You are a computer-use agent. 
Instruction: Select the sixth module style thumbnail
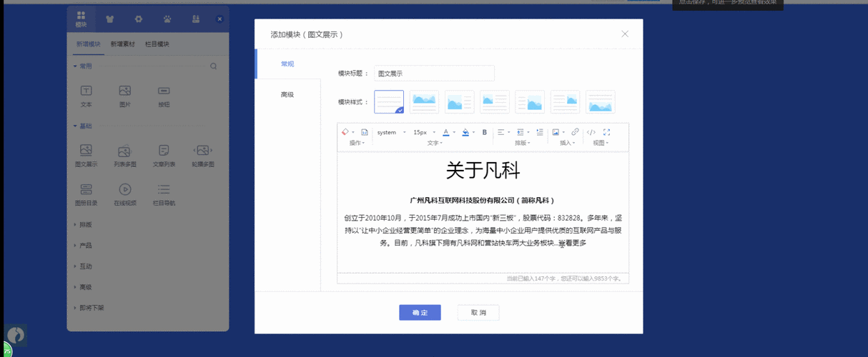point(565,102)
